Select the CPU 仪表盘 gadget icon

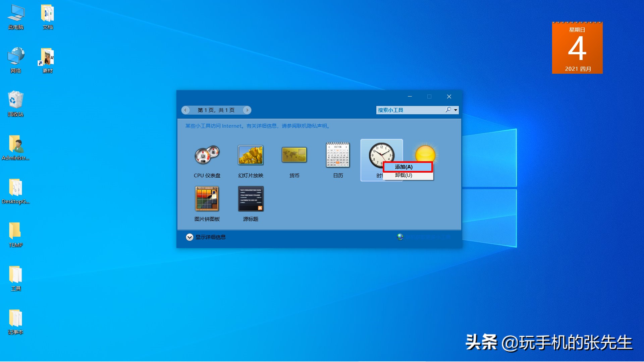click(207, 155)
